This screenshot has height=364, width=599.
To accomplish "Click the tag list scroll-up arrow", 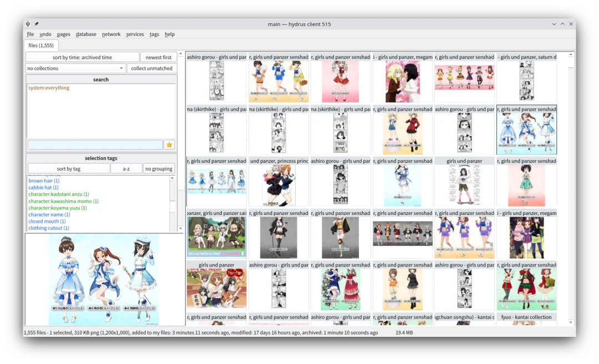I will (172, 178).
